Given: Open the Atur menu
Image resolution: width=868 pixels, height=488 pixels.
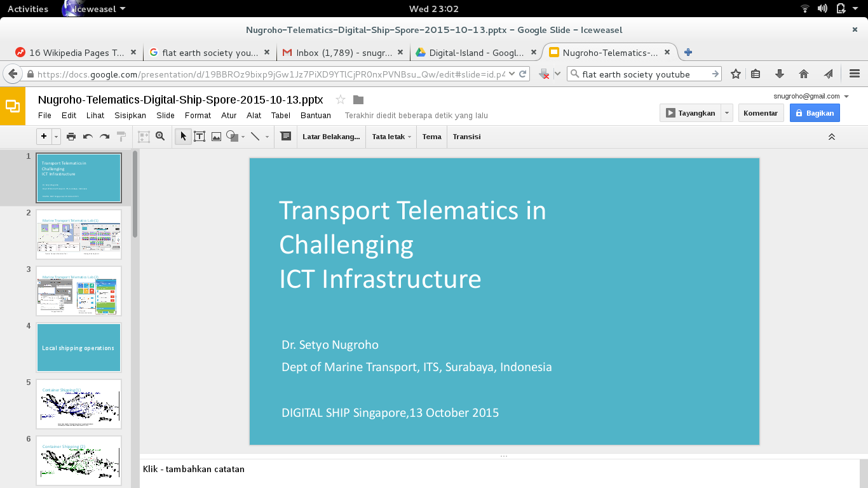Looking at the screenshot, I should point(229,116).
